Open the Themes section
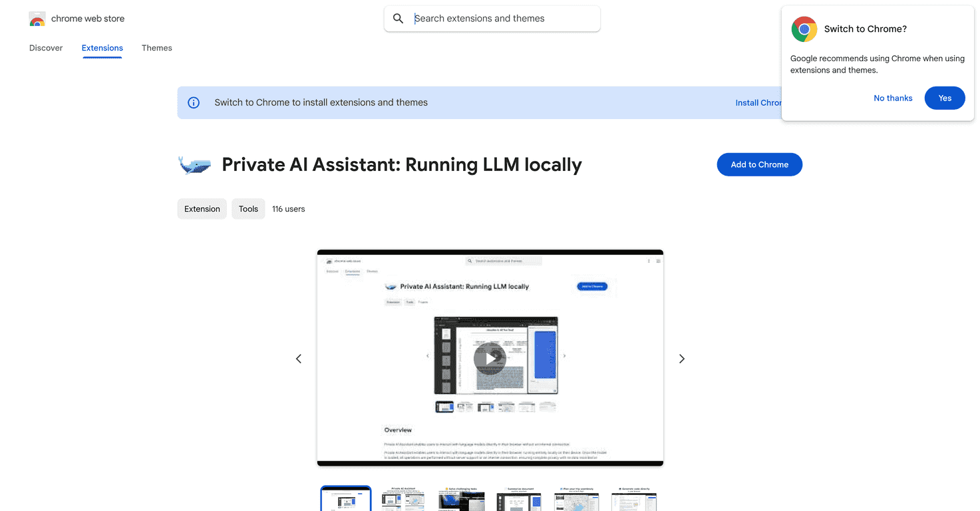This screenshot has height=511, width=980. point(156,47)
